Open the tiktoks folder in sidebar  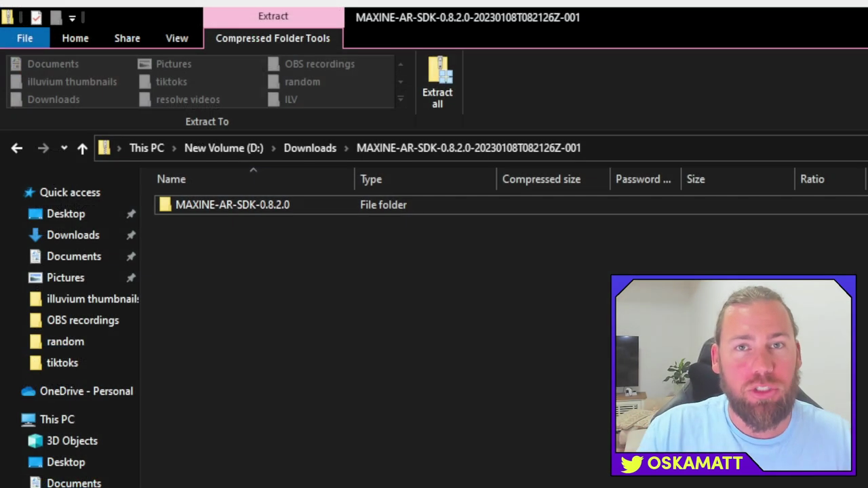tap(62, 363)
